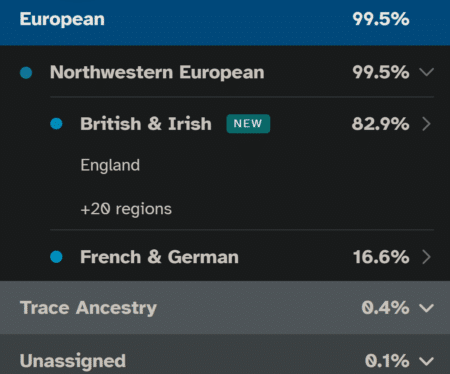This screenshot has width=450, height=374.
Task: Open British & Irish details arrow
Action: (427, 124)
